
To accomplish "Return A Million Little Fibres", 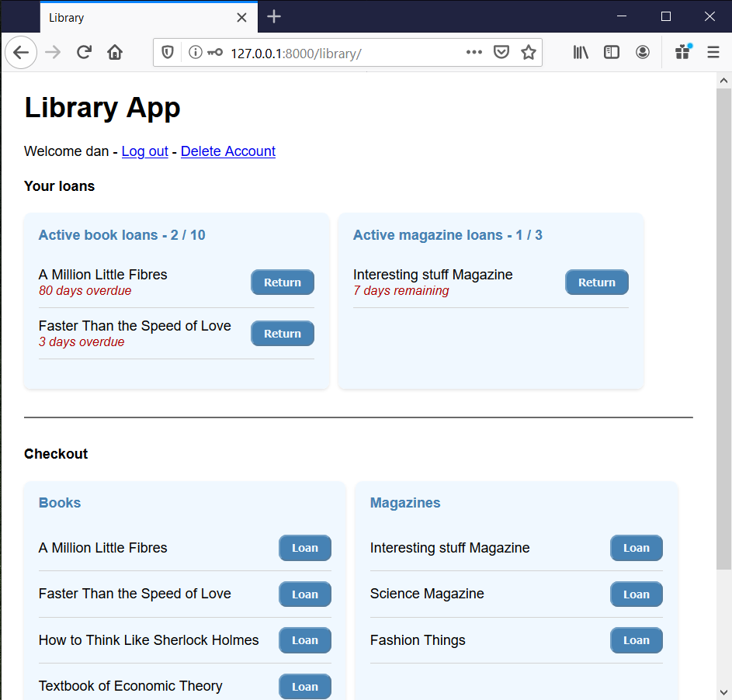I will tap(283, 282).
